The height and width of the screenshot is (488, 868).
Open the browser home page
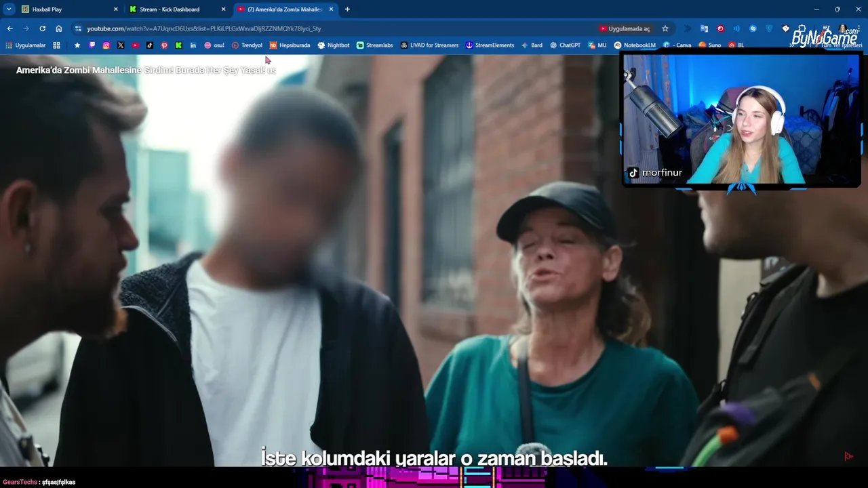[58, 28]
